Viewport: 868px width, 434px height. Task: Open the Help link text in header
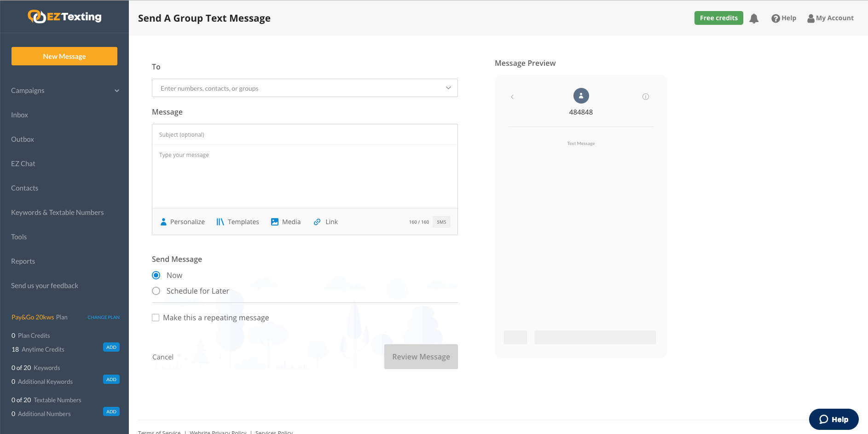tap(789, 18)
